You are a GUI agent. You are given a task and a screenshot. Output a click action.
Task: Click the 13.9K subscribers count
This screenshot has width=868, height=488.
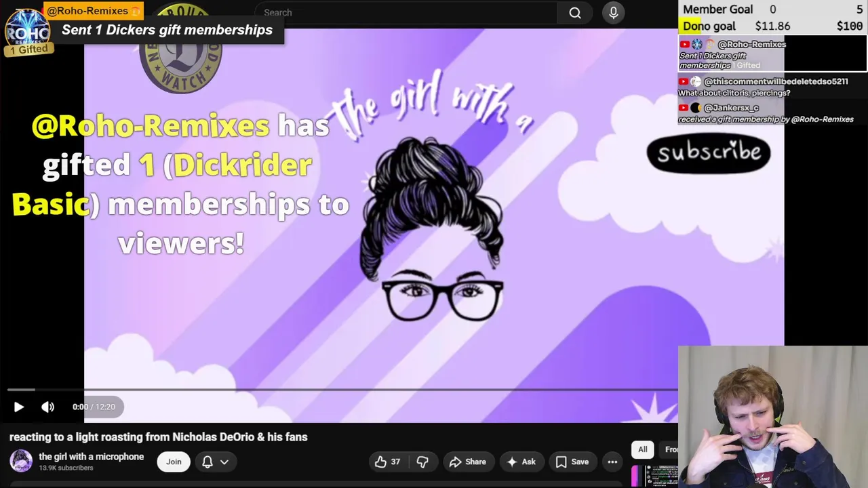(66, 468)
